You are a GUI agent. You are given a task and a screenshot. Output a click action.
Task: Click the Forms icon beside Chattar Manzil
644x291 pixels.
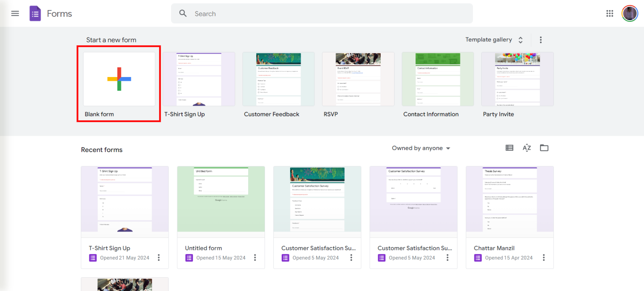tap(478, 258)
